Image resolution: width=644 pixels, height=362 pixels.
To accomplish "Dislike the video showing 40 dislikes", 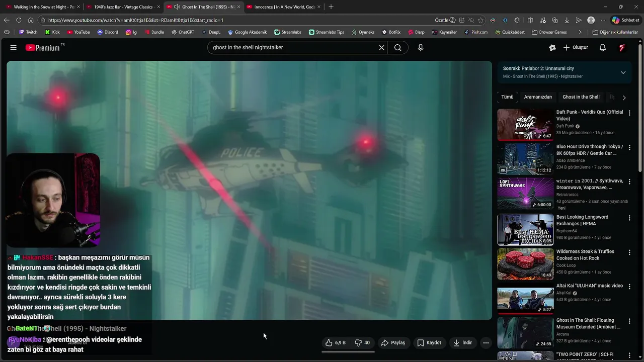I will click(362, 343).
